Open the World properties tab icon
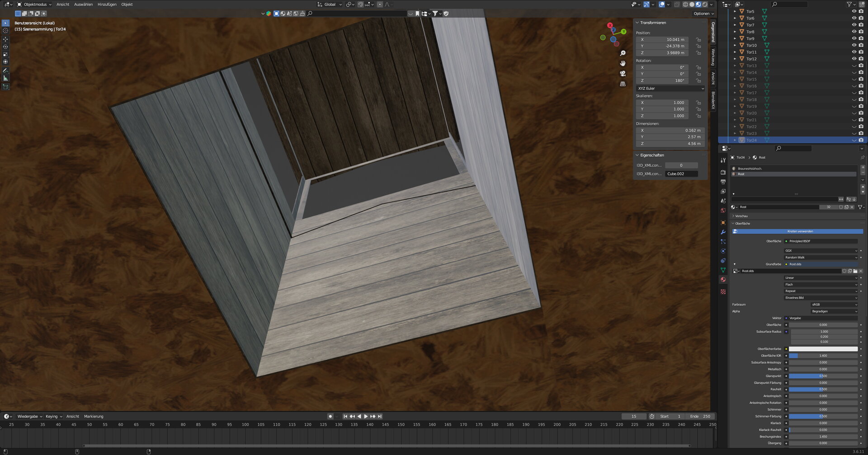 click(x=723, y=211)
